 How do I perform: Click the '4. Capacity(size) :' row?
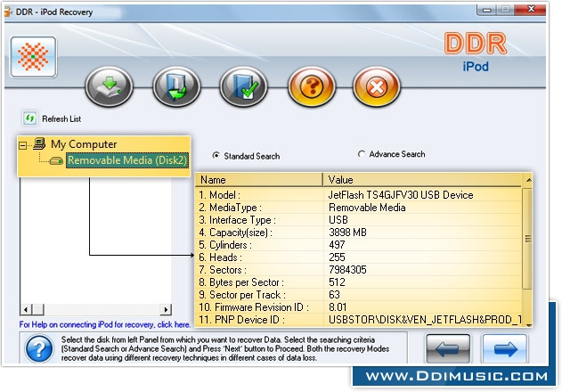(358, 233)
